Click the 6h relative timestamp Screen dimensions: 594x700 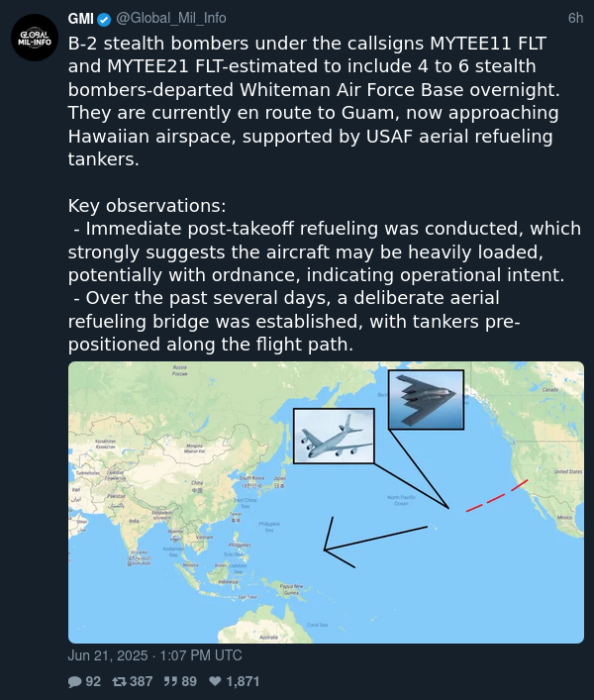pos(575,18)
